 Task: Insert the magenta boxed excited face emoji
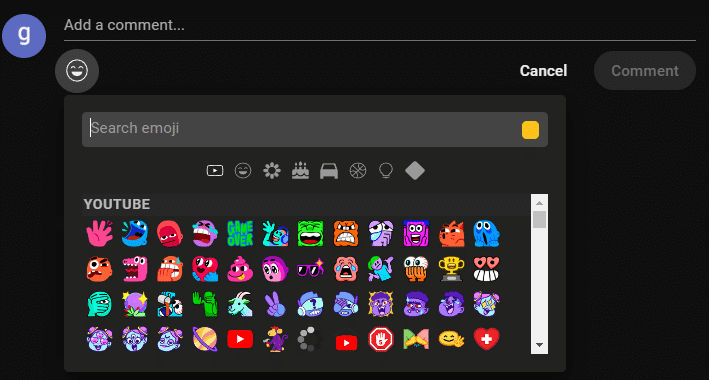(x=416, y=233)
